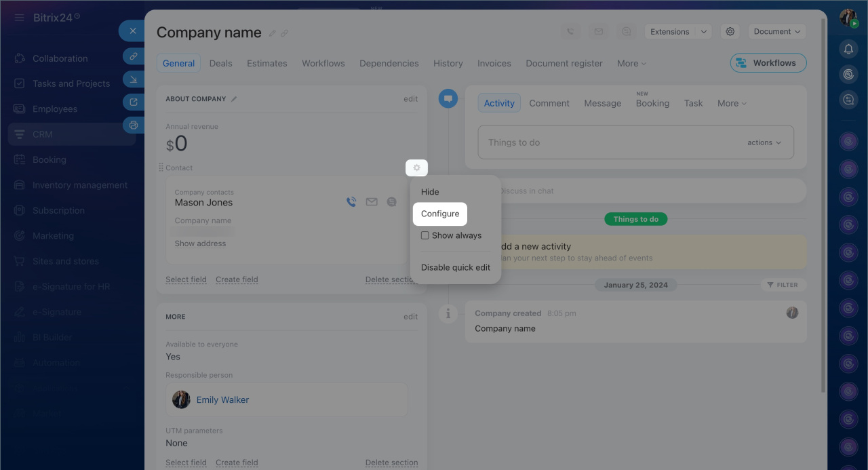Open the Extensions dropdown arrow
Image resolution: width=868 pixels, height=470 pixels.
tap(704, 32)
